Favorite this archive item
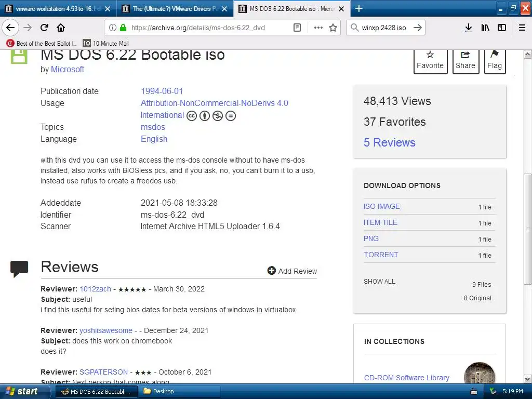Viewport: 532px width, 399px height. (x=430, y=61)
